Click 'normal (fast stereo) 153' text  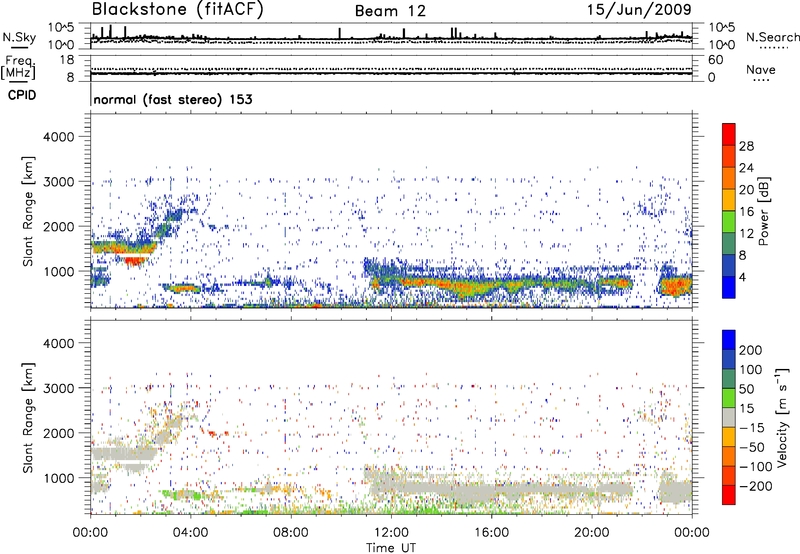pyautogui.click(x=173, y=99)
